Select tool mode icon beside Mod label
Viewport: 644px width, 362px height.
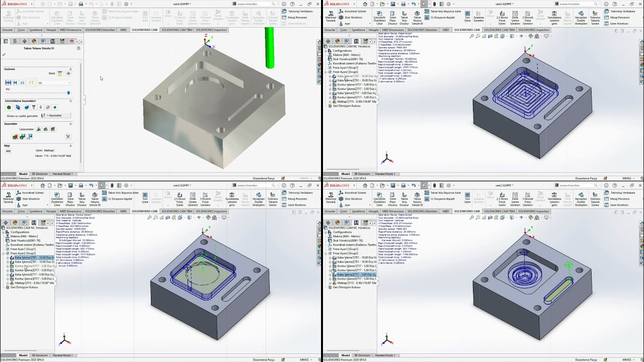[60, 73]
